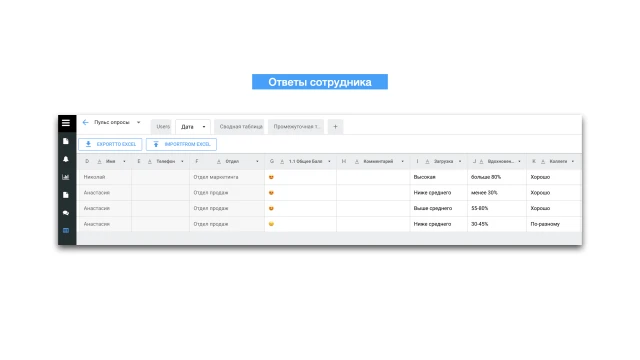Select the emoji in the менее 30% row

pos(271,193)
